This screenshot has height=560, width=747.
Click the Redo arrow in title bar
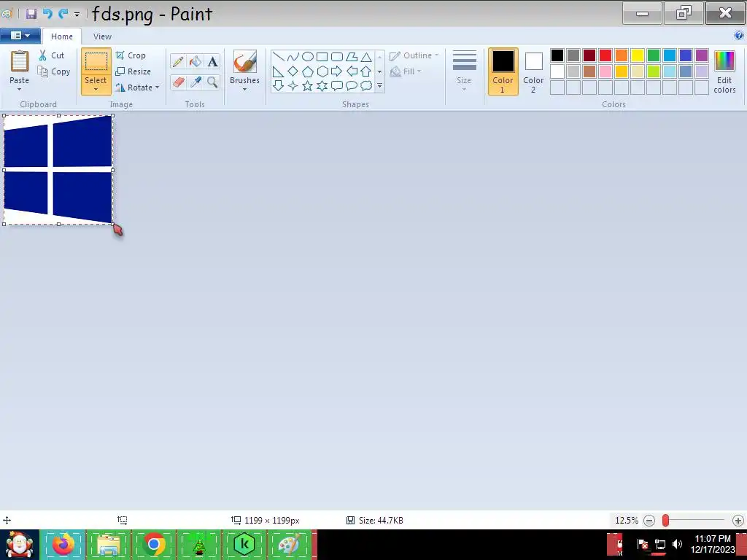(63, 13)
